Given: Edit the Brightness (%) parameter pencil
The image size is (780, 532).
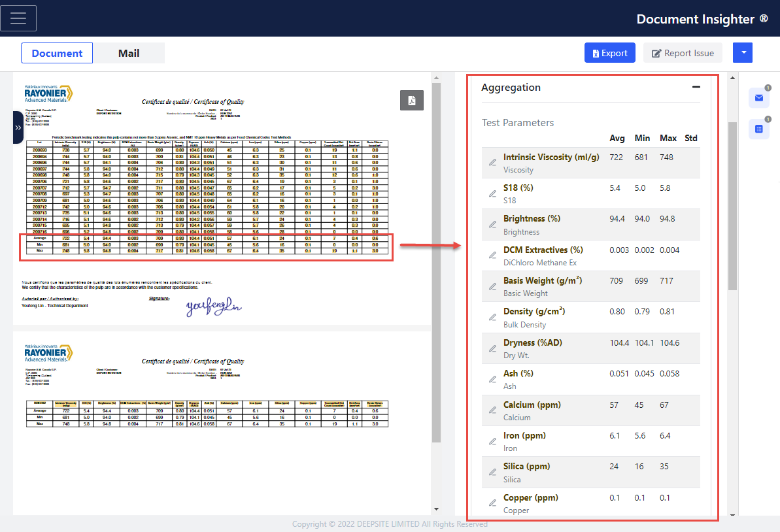Looking at the screenshot, I should pyautogui.click(x=493, y=225).
